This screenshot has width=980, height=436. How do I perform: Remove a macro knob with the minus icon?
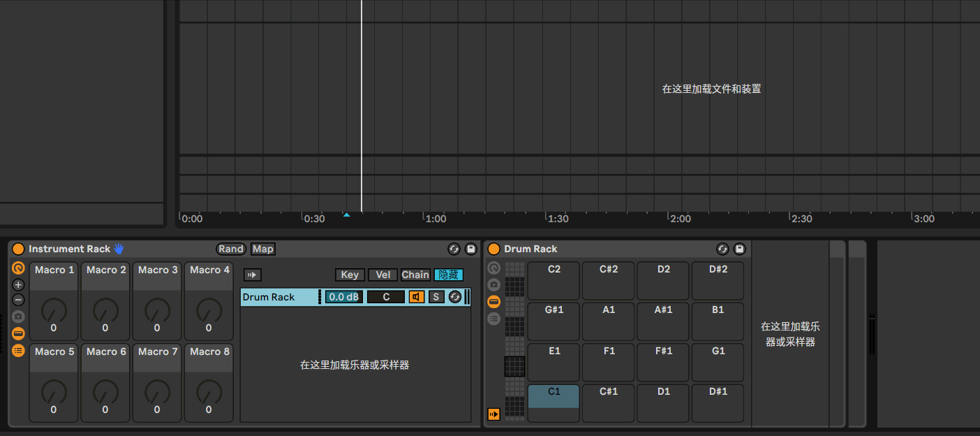tap(18, 299)
